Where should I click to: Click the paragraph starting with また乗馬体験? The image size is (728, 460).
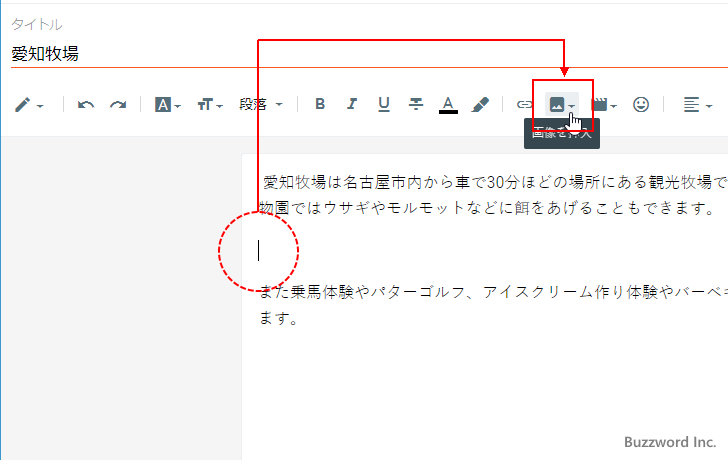(x=493, y=305)
